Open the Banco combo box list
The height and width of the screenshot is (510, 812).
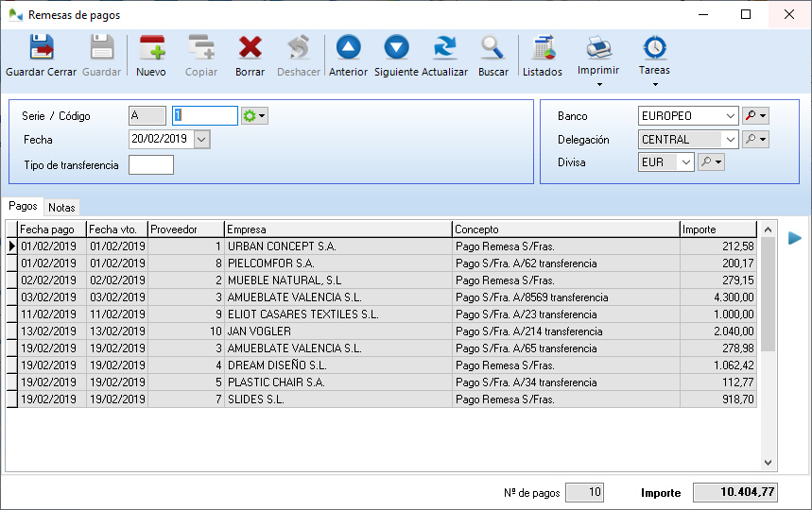[x=730, y=116]
